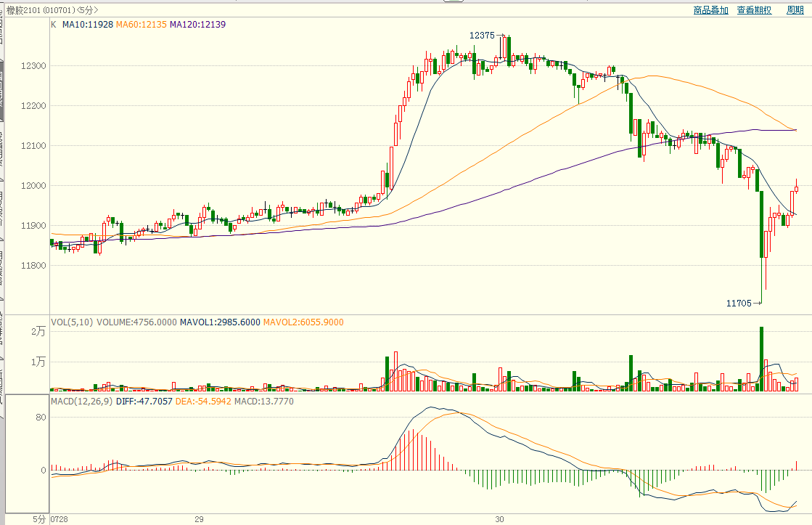
Task: Click the DIFF:-47.7057 value
Action: point(144,402)
